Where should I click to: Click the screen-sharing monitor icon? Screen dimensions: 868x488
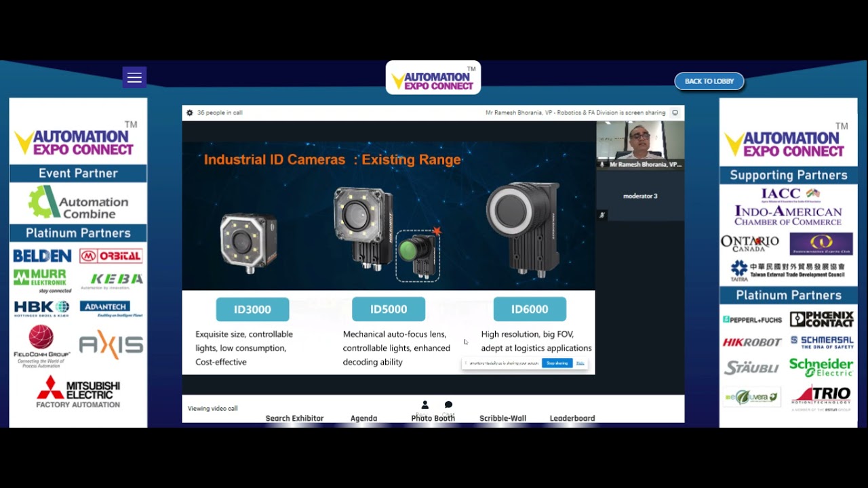(675, 113)
